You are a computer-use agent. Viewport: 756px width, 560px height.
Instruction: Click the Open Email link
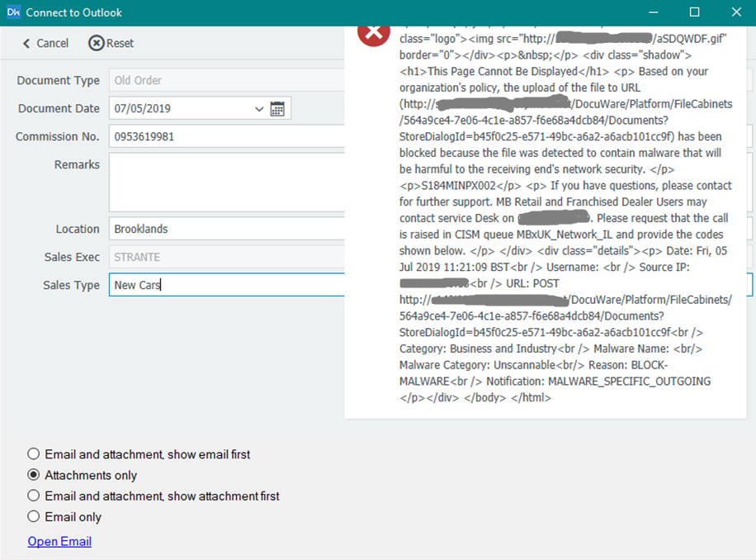pos(59,542)
